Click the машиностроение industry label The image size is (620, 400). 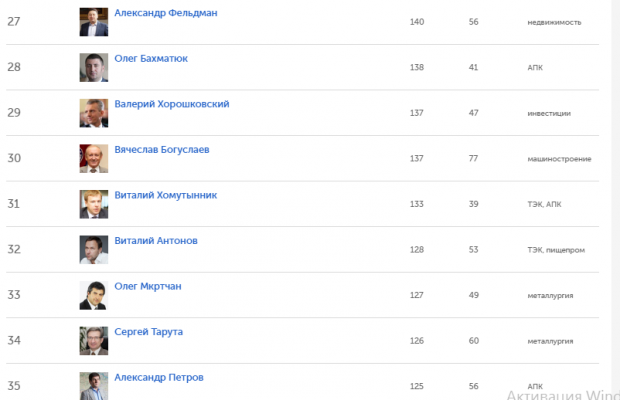pyautogui.click(x=559, y=159)
